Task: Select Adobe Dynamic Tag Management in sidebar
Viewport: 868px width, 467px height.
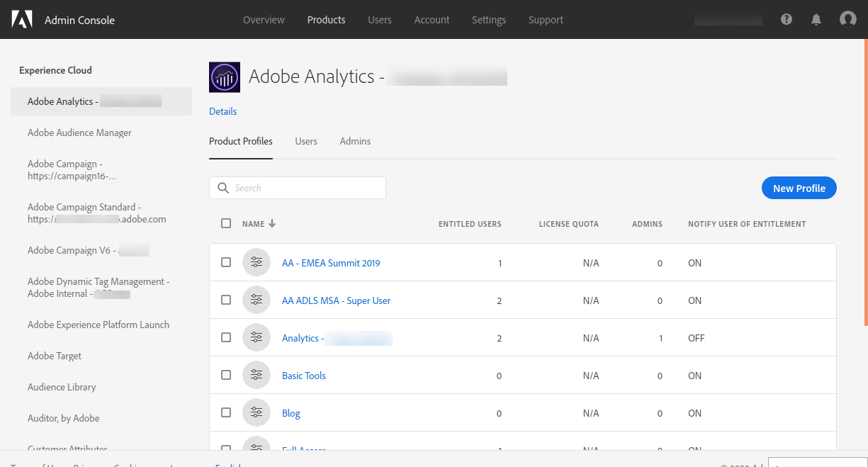Action: 98,288
